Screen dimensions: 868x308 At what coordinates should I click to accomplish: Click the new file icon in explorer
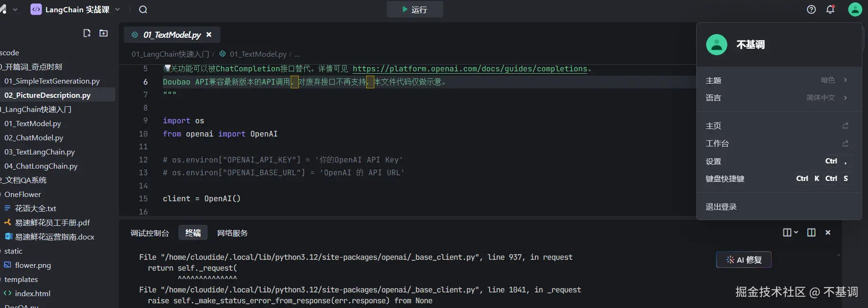click(x=87, y=33)
